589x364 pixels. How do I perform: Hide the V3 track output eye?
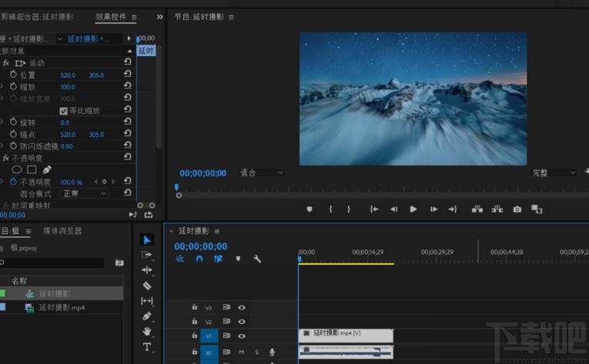(242, 307)
